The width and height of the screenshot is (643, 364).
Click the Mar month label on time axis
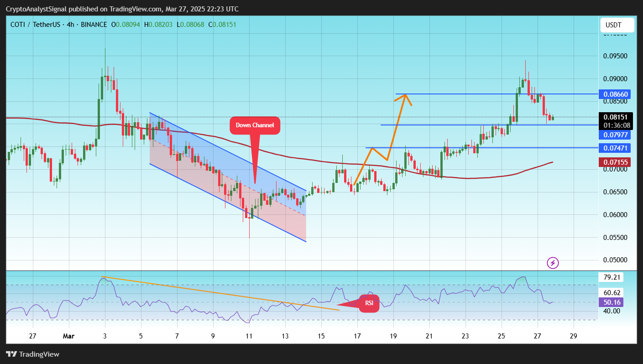(x=69, y=336)
